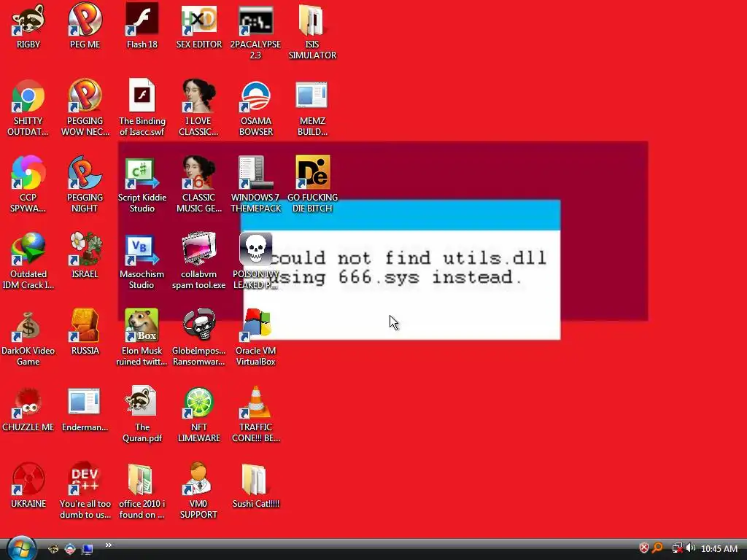Open the UKRAINE radiation symbol shortcut

pyautogui.click(x=28, y=478)
